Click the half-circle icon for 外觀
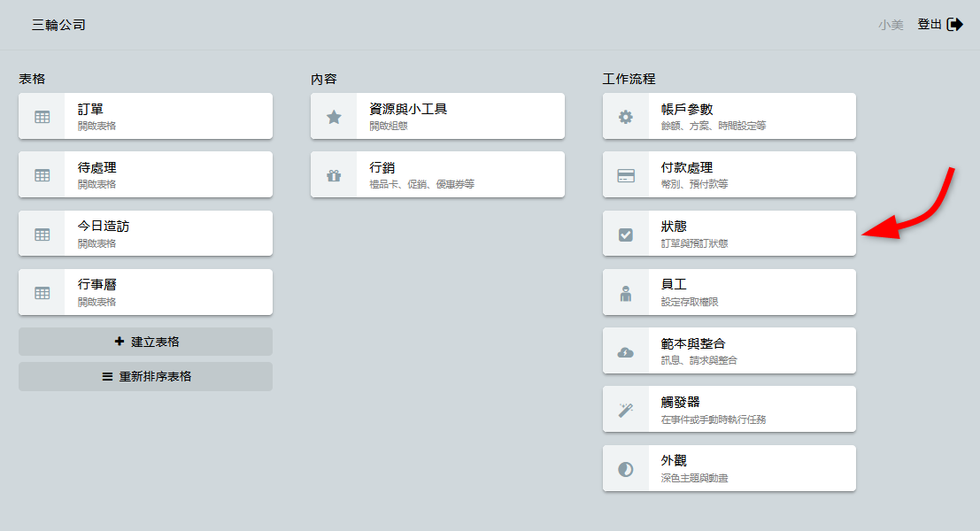Image resolution: width=980 pixels, height=531 pixels. point(626,469)
